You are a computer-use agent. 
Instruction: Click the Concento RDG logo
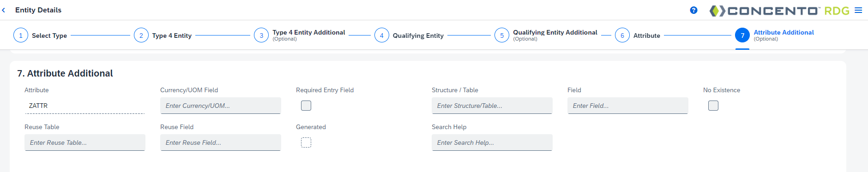[x=779, y=11]
